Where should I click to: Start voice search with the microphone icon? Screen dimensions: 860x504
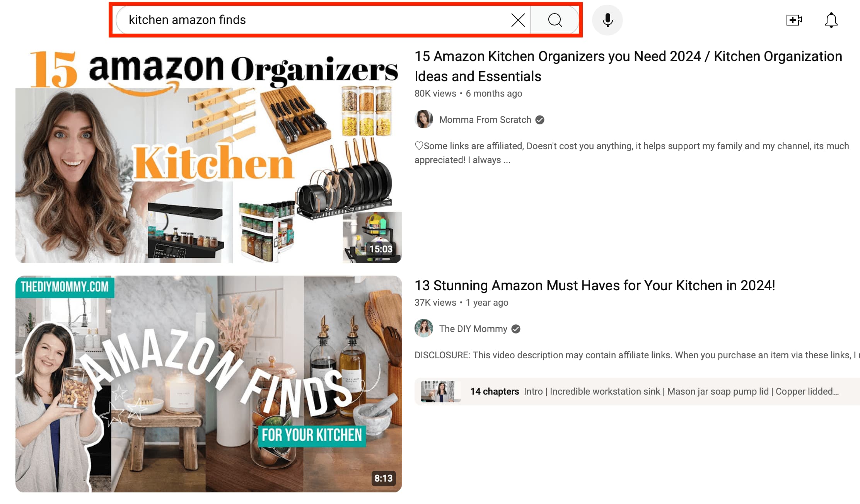tap(607, 20)
